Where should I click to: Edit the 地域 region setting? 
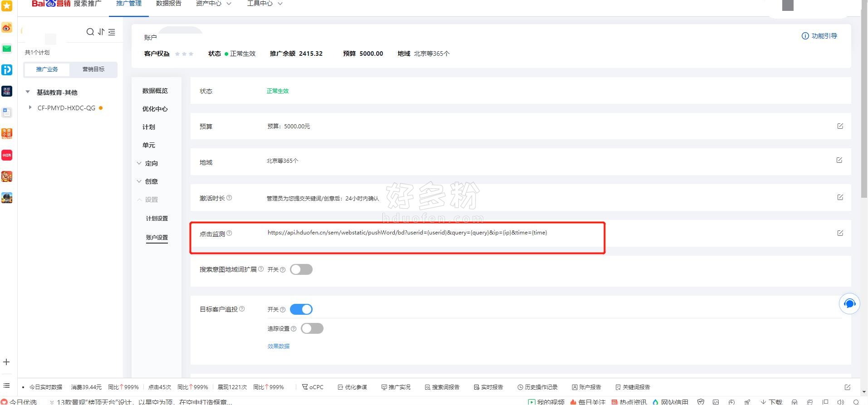[839, 160]
